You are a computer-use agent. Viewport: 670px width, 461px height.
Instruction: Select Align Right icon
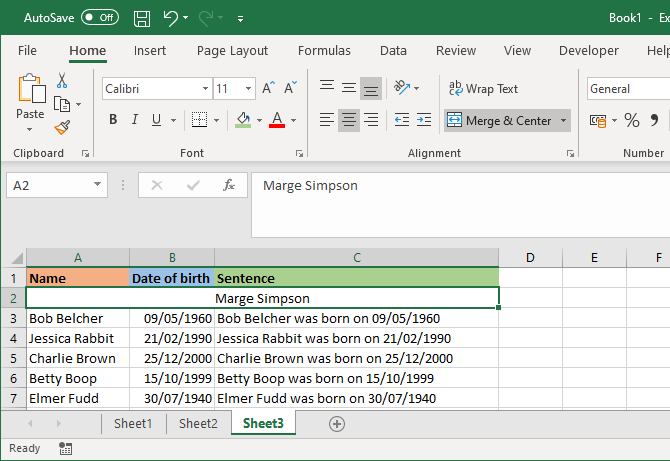point(371,120)
